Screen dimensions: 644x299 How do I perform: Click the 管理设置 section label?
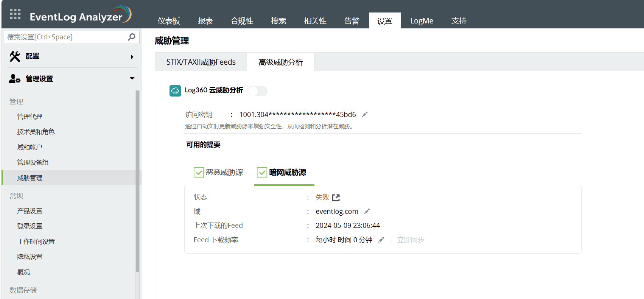point(39,79)
